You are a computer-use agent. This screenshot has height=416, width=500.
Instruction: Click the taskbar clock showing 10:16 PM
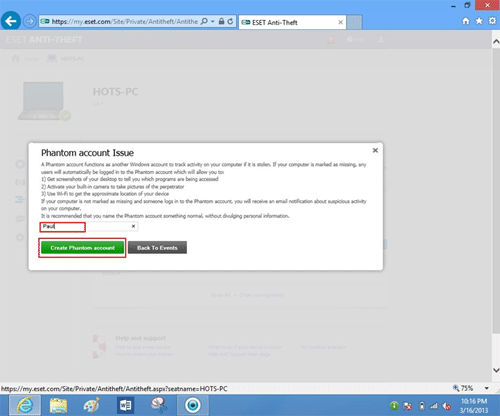click(x=474, y=405)
